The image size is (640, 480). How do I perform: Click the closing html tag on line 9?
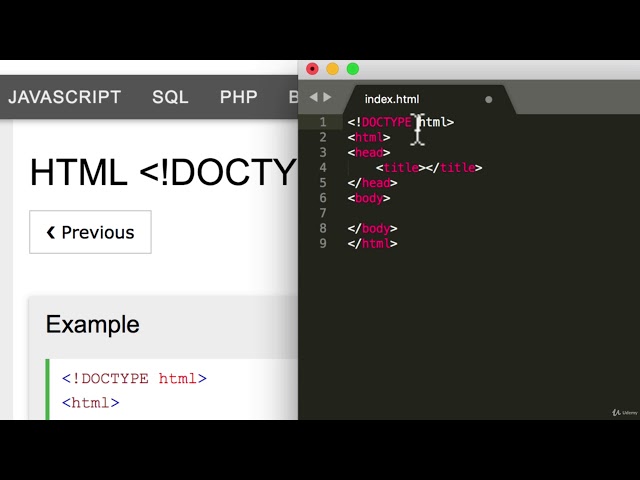tap(372, 243)
